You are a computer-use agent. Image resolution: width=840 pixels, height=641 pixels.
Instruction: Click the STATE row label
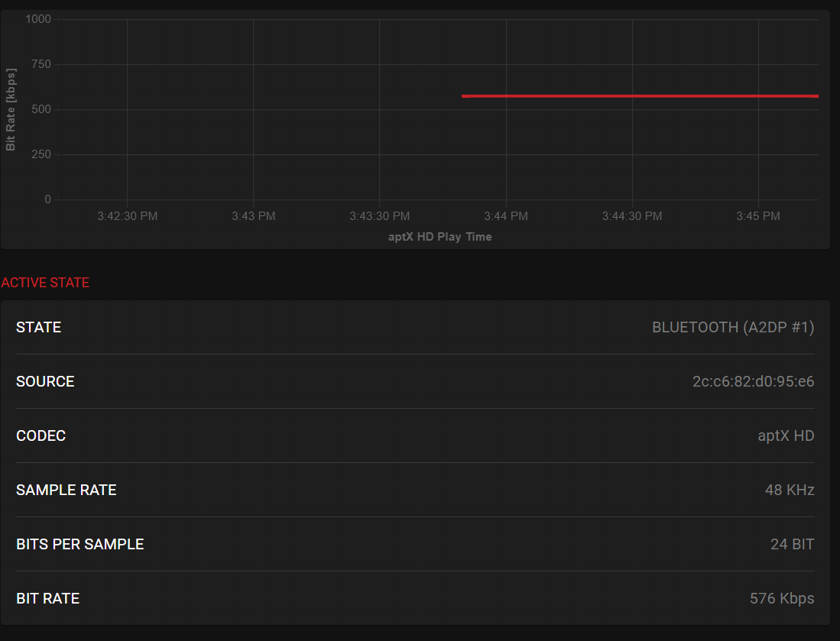38,327
